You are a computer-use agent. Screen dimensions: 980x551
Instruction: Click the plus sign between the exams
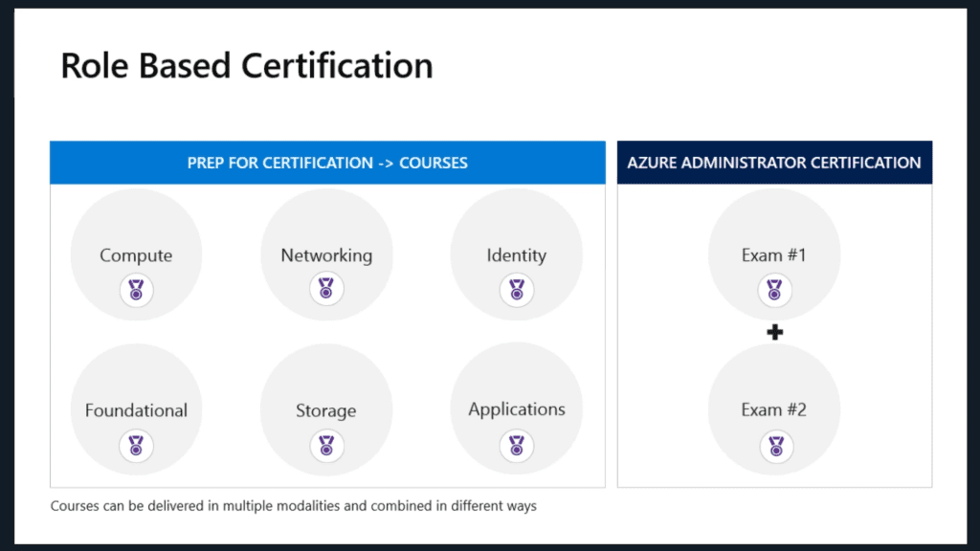click(775, 332)
